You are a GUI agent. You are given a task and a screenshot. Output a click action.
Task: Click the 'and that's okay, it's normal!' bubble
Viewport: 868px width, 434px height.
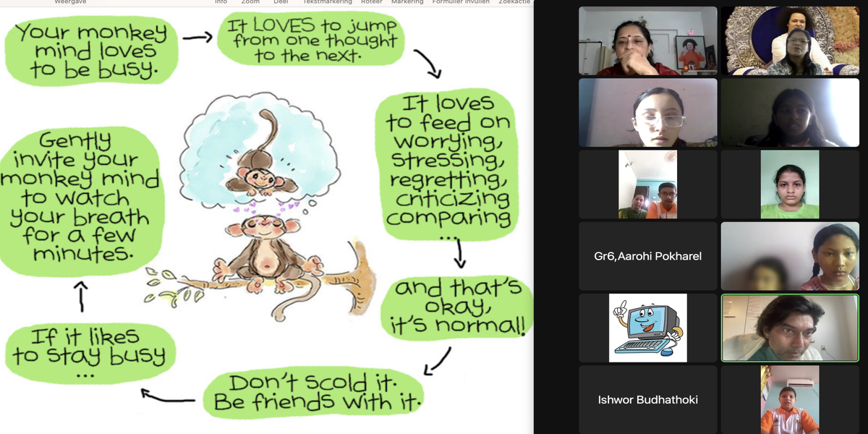458,309
